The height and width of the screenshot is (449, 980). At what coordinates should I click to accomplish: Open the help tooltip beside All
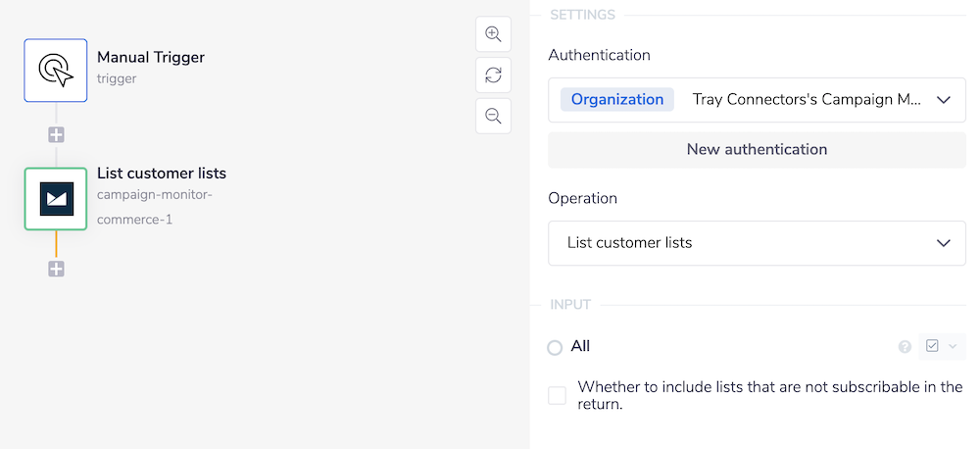coord(905,347)
